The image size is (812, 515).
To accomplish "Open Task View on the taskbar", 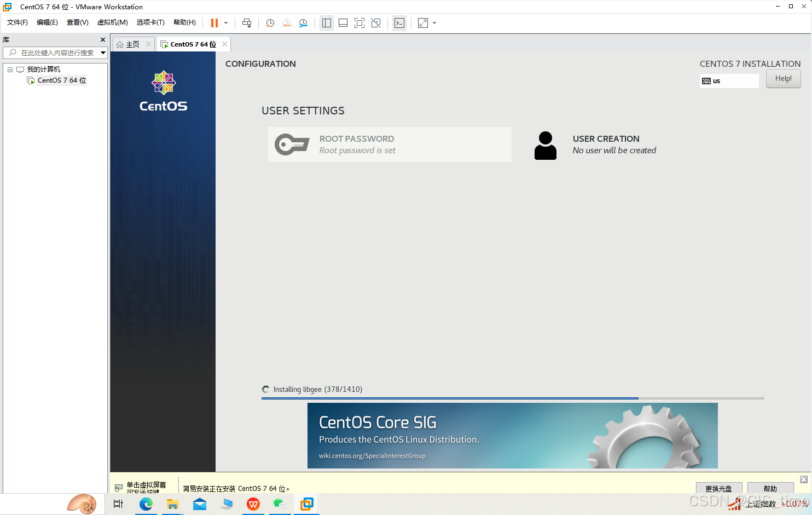I will (118, 504).
